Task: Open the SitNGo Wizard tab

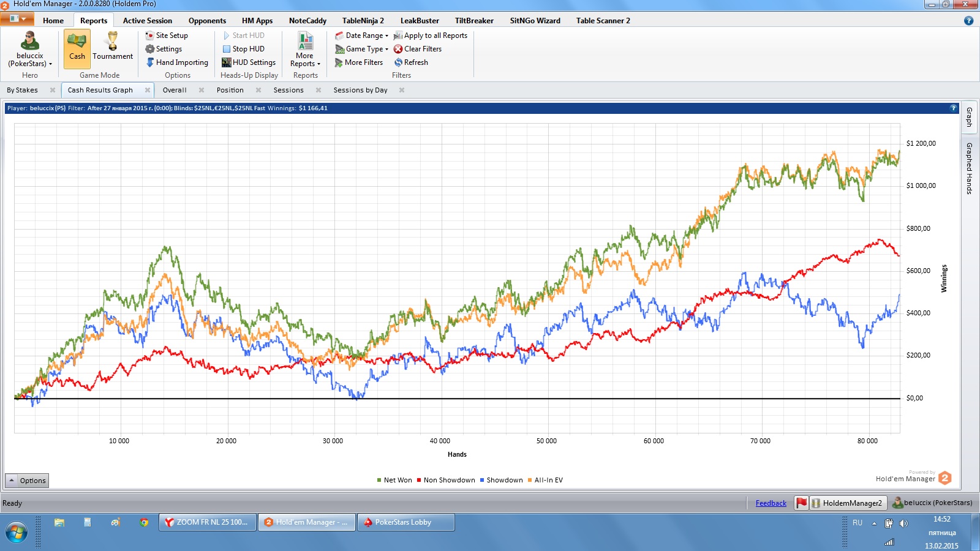Action: tap(535, 20)
